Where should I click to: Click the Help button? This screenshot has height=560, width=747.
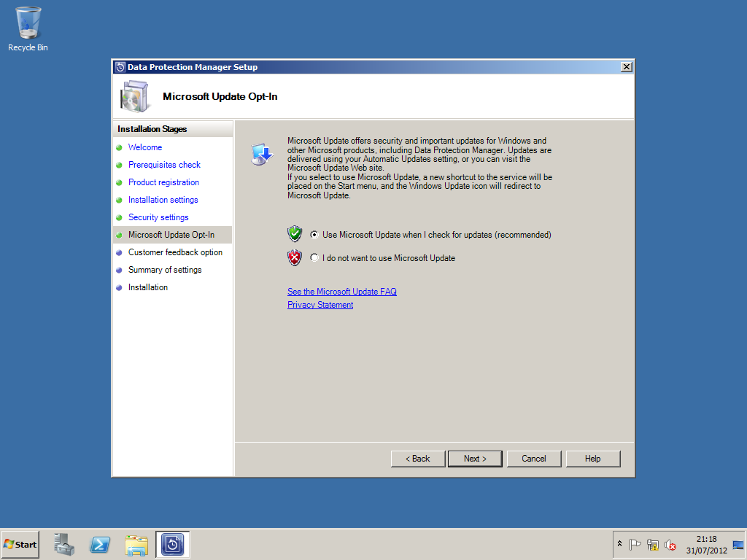592,459
